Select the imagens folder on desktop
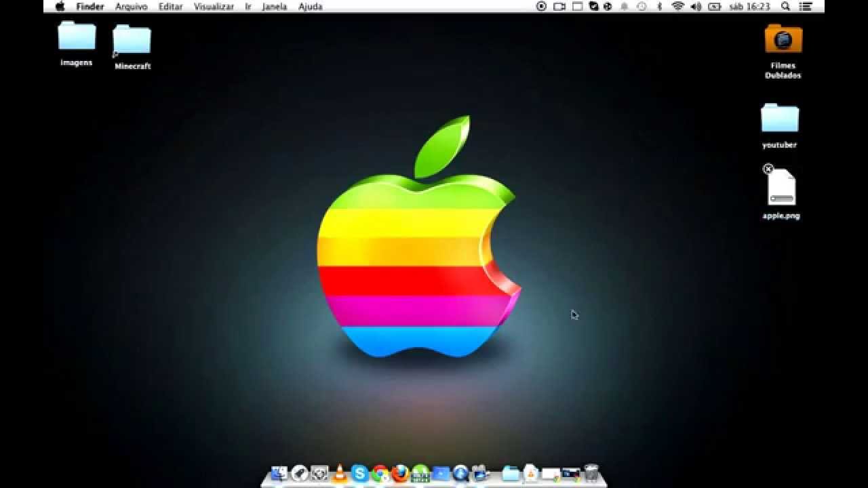The image size is (868, 488). click(77, 36)
